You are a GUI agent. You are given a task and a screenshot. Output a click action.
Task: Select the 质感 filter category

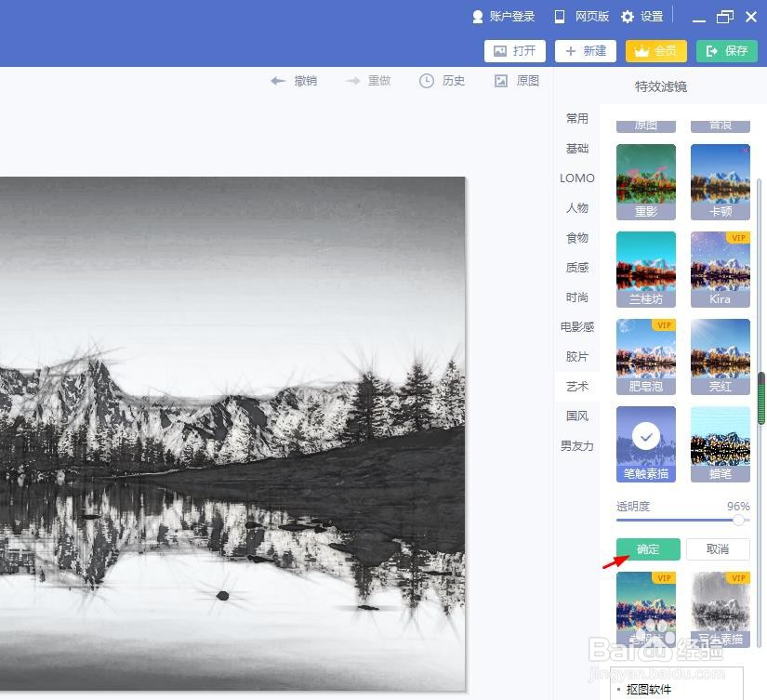click(x=577, y=268)
